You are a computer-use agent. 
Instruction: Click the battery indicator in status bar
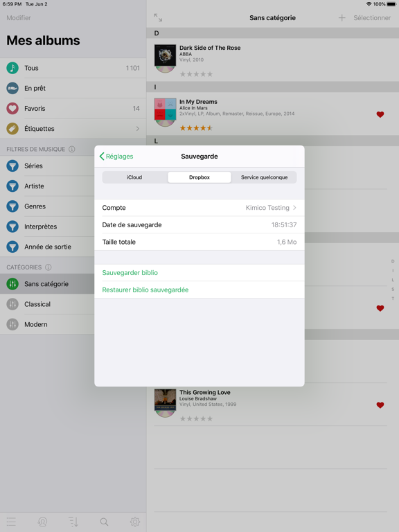coord(391,4)
